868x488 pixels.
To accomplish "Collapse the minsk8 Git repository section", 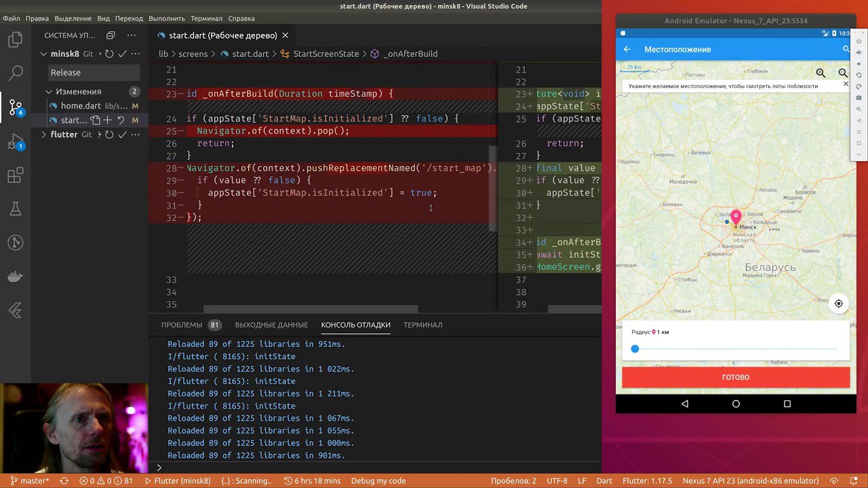I will tap(43, 54).
